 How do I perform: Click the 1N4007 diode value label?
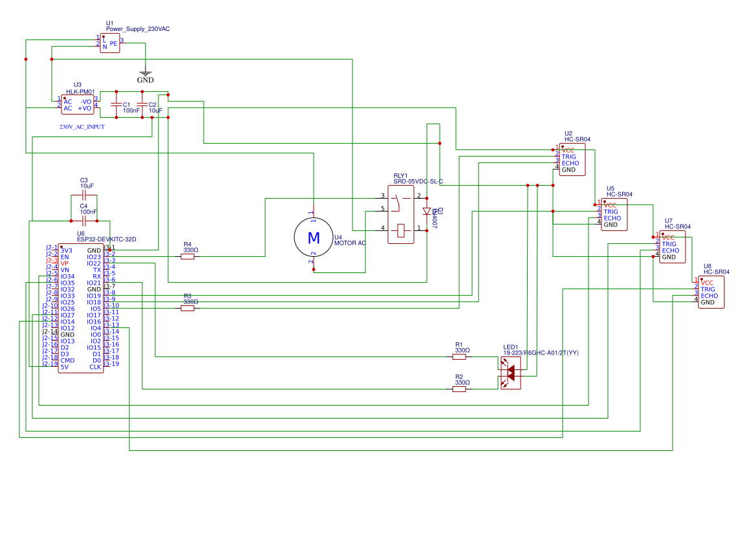coord(434,219)
